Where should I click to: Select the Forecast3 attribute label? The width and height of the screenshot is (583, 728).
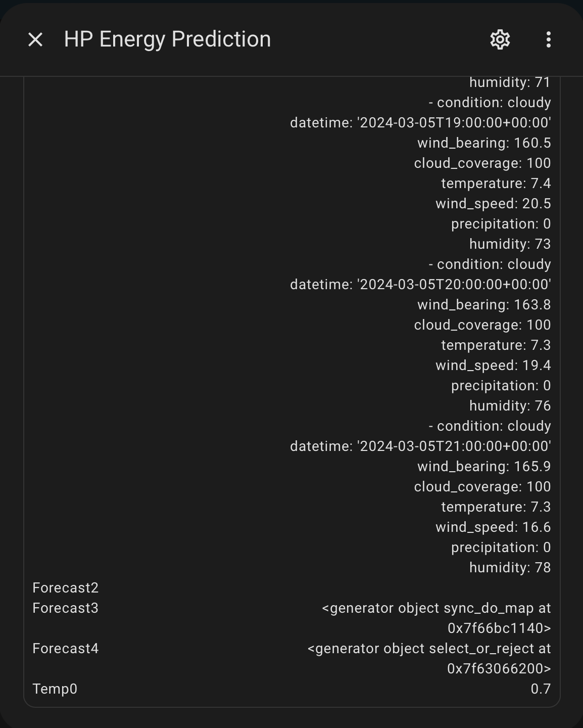coord(65,608)
